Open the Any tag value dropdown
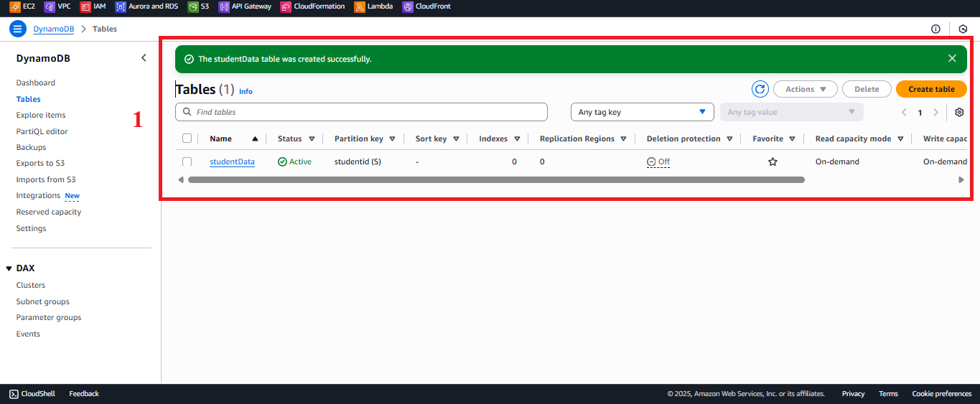Viewport: 980px width, 404px height. pyautogui.click(x=791, y=112)
